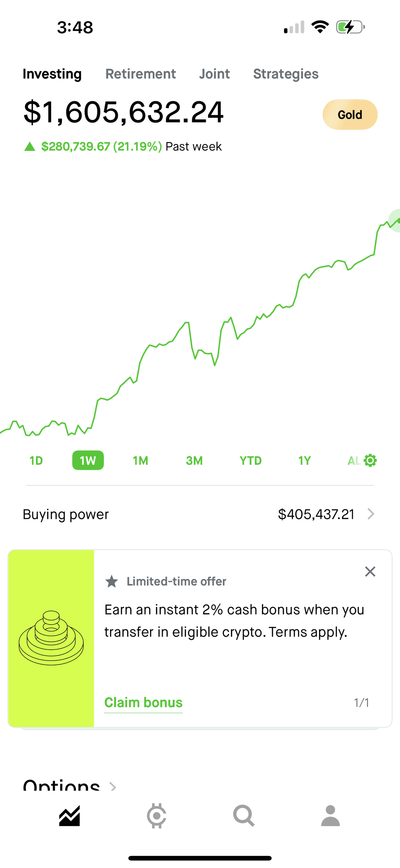The height and width of the screenshot is (868, 400).
Task: Expand Buying power details chevron
Action: [x=371, y=514]
